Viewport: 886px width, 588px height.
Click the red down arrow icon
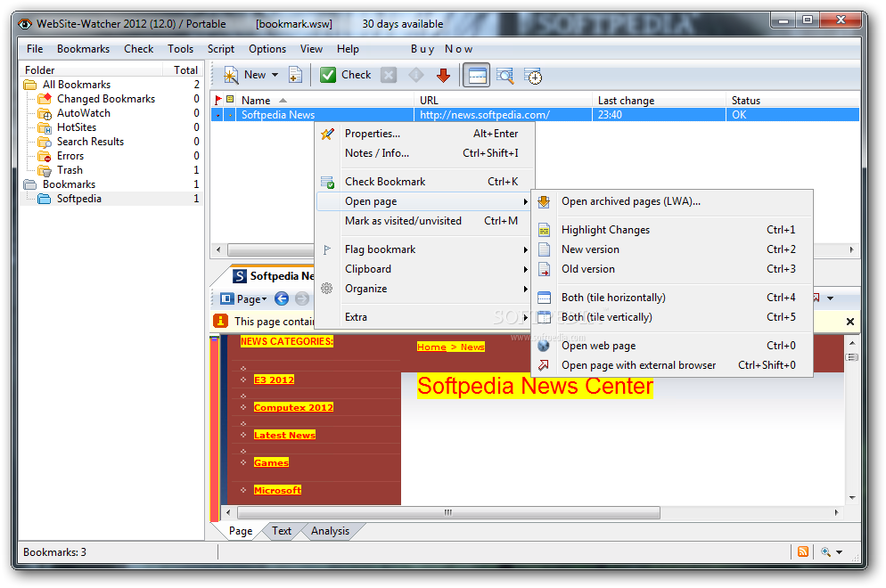coord(444,75)
